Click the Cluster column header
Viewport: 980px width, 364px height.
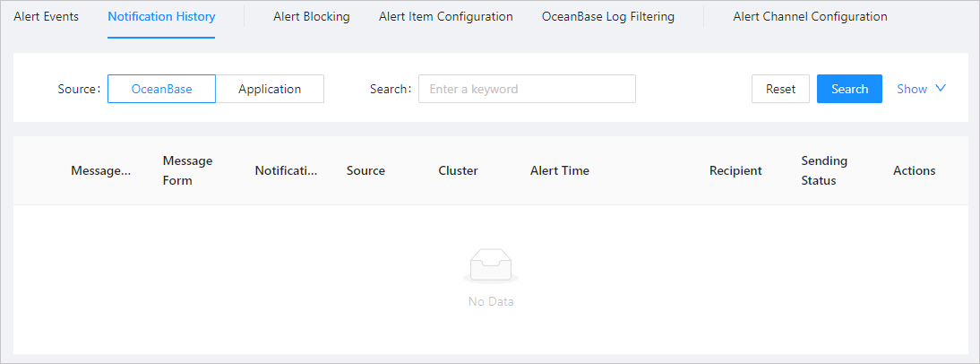coord(458,170)
